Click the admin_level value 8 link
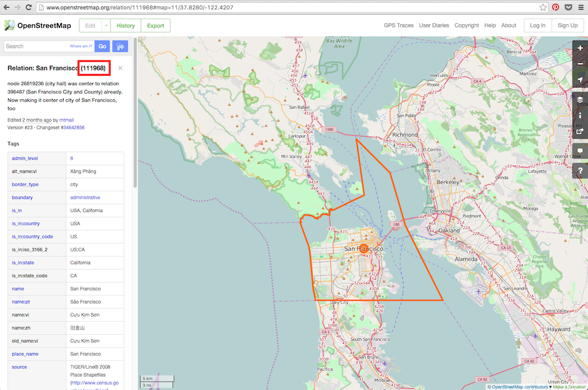 72,158
